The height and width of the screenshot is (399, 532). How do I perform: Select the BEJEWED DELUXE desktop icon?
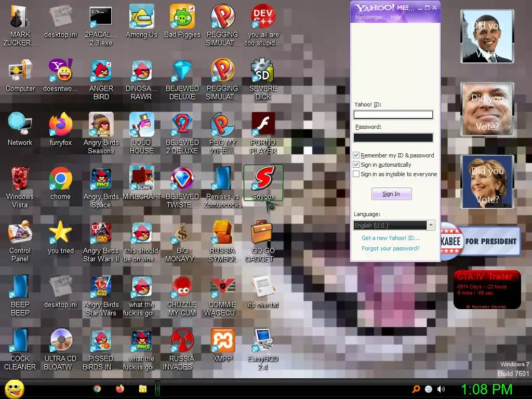tap(182, 79)
